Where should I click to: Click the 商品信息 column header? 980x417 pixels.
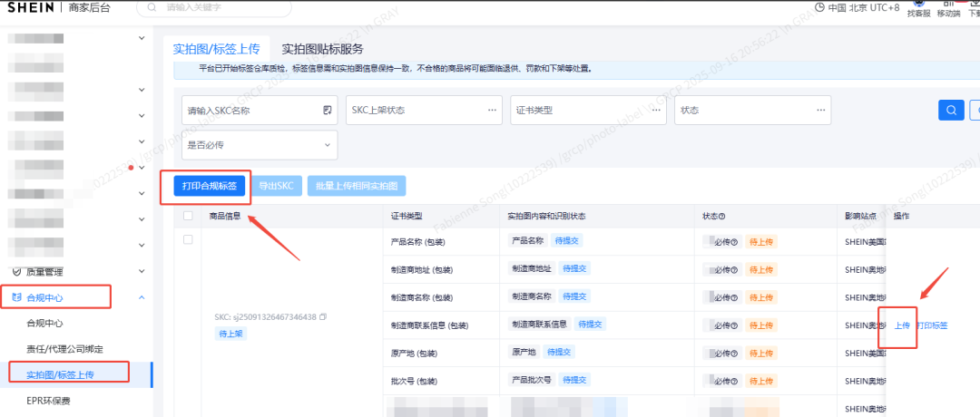(x=225, y=216)
